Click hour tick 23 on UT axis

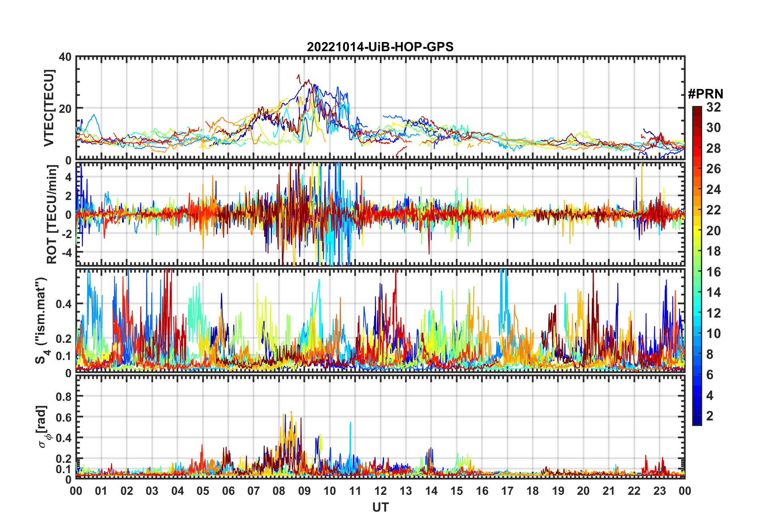(x=659, y=491)
